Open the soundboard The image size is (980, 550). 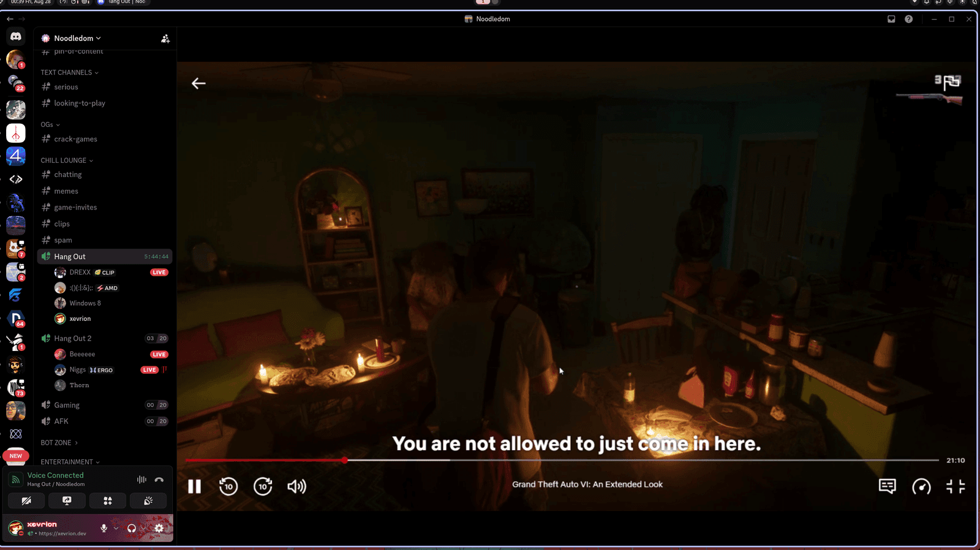point(148,501)
